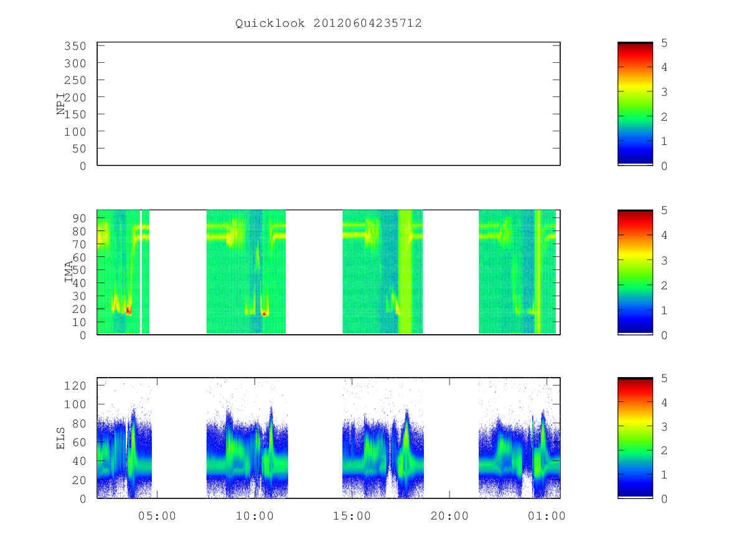
Task: Select the NPI y-axis label
Action: [61, 104]
